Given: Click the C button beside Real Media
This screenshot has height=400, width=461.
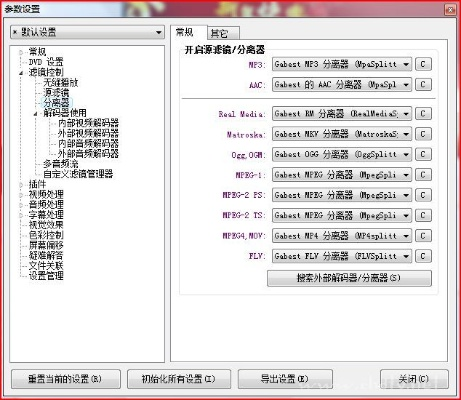Looking at the screenshot, I should (423, 114).
